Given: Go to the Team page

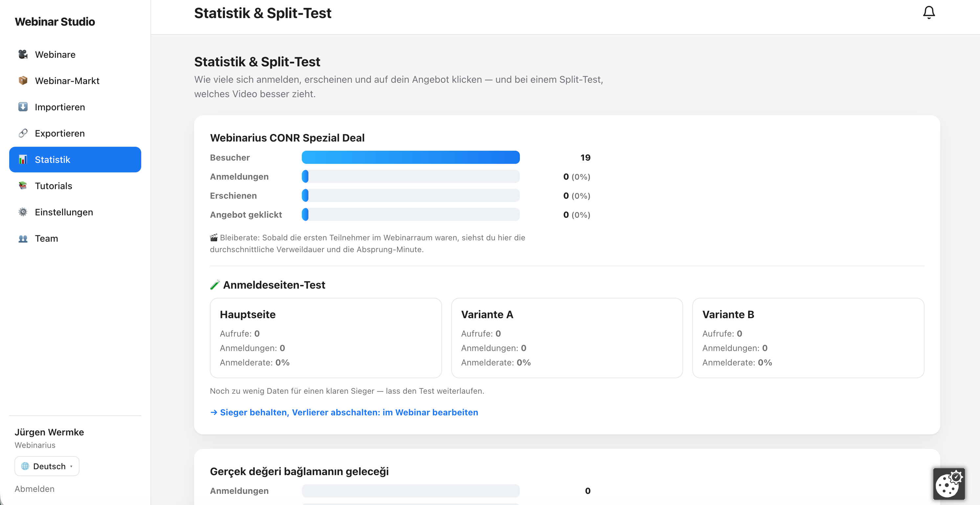Looking at the screenshot, I should point(75,238).
